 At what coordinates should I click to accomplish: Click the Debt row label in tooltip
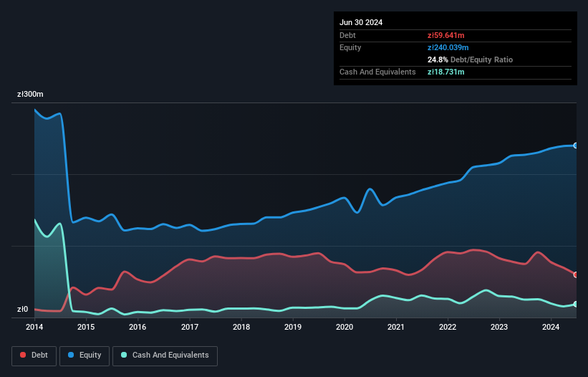pyautogui.click(x=347, y=35)
